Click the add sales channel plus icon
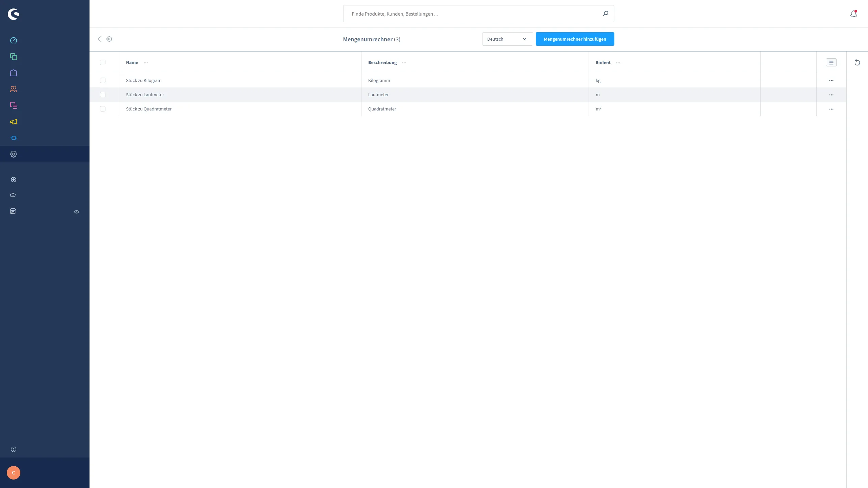 click(14, 180)
